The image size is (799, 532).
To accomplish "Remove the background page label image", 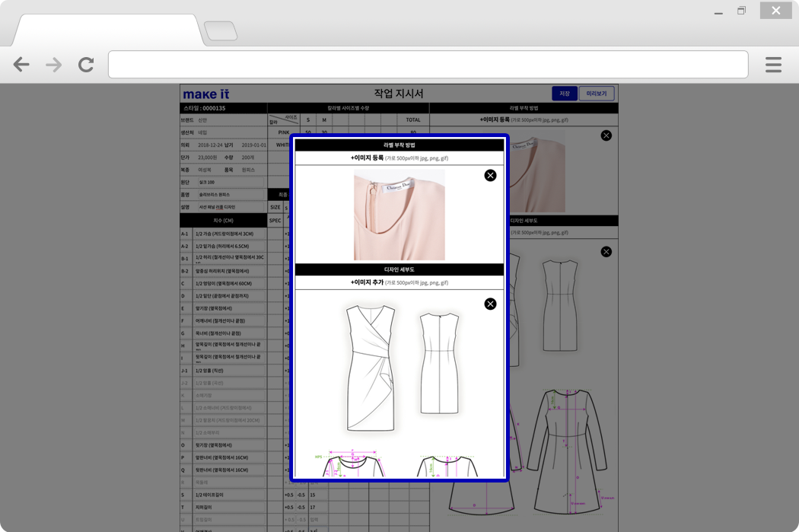I will [606, 135].
